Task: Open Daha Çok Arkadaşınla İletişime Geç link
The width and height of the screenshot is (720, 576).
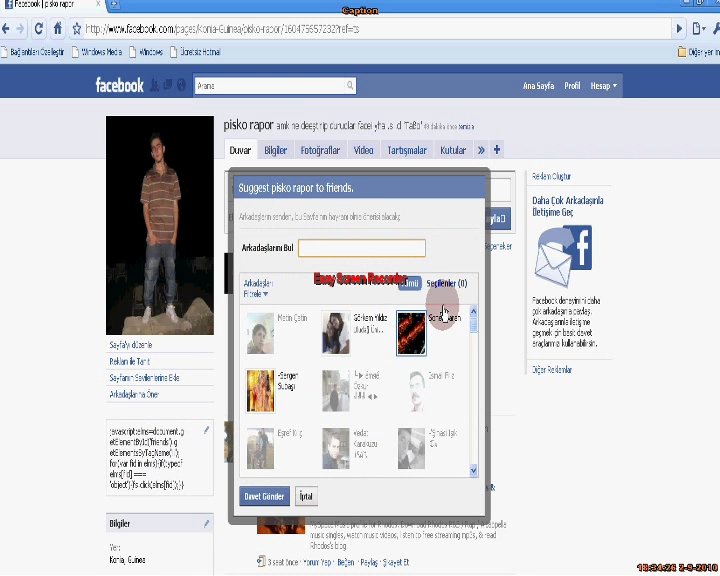Action: coord(568,206)
